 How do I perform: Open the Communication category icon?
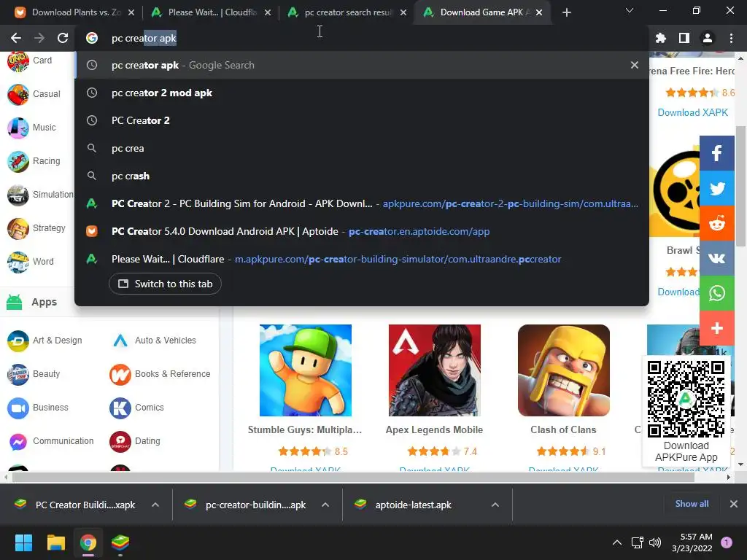pos(18,441)
